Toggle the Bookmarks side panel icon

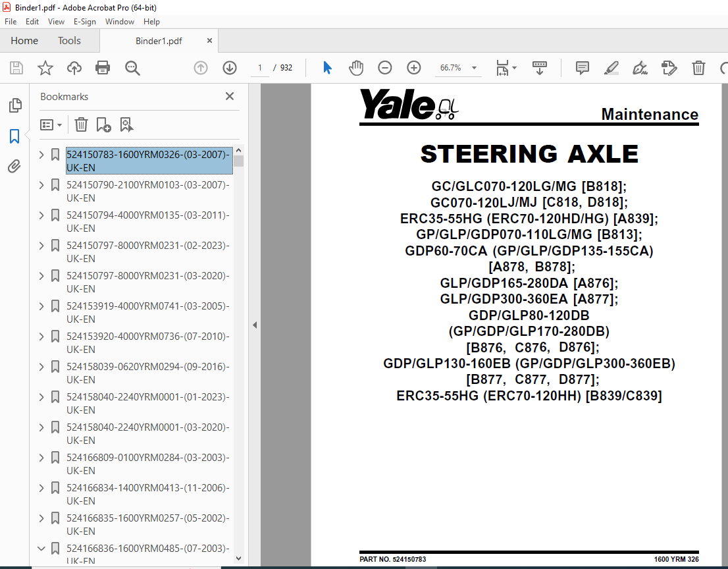point(14,136)
